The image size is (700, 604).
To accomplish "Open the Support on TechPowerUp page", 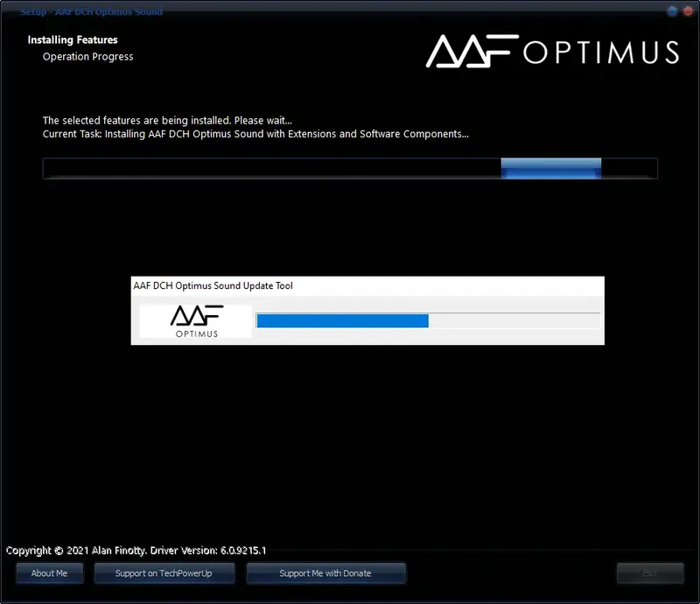I will click(164, 573).
